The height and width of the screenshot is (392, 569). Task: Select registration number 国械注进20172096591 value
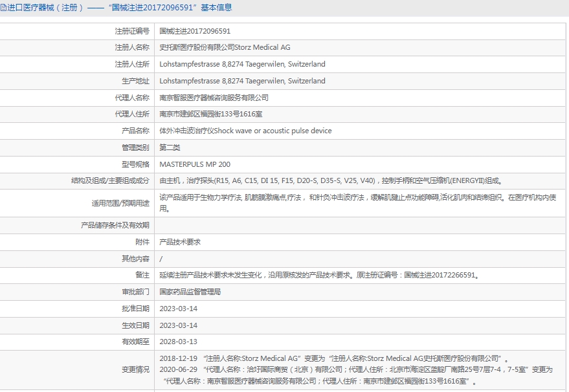195,31
